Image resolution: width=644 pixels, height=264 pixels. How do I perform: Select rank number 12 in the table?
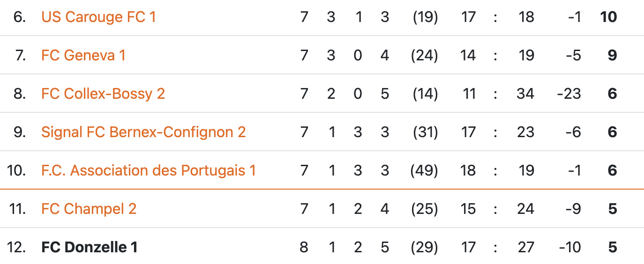17,247
